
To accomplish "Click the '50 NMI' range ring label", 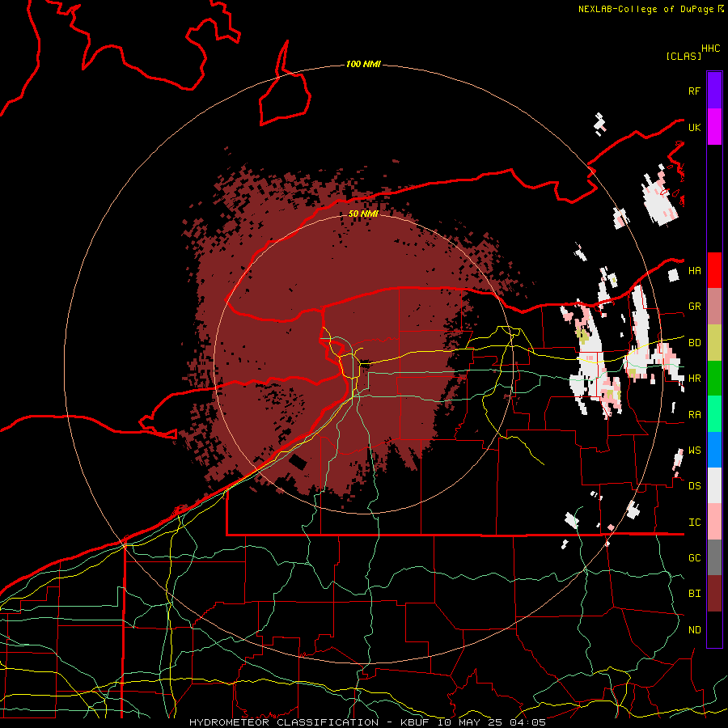I will (363, 214).
